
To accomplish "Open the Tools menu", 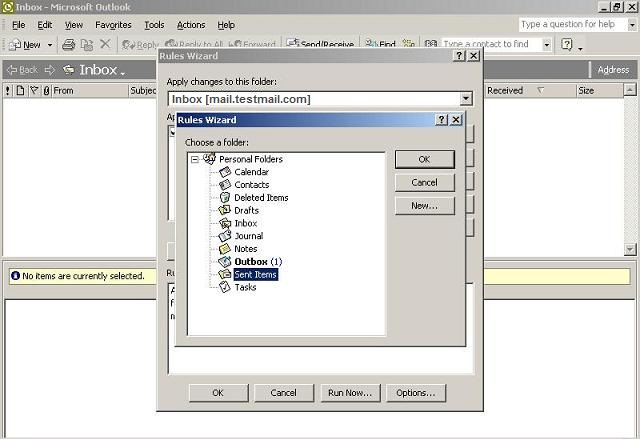I will [x=154, y=25].
